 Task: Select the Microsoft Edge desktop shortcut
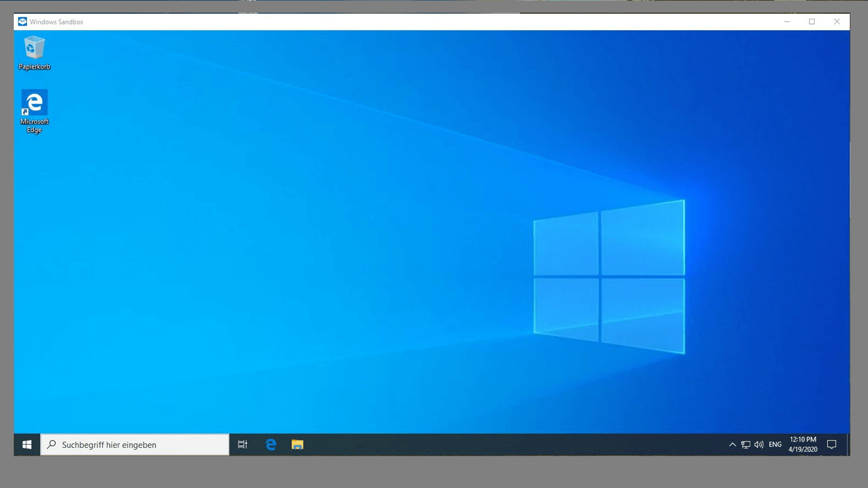tap(35, 111)
